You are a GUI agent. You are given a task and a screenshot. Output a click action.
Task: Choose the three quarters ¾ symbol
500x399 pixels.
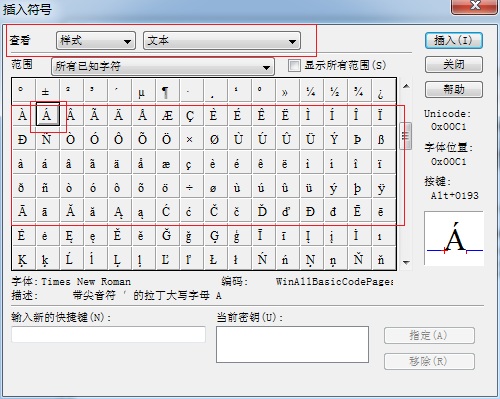pos(359,90)
